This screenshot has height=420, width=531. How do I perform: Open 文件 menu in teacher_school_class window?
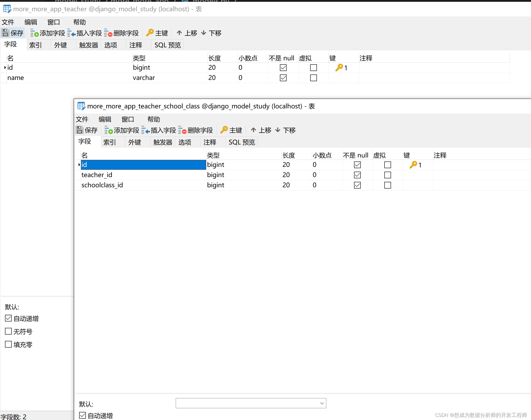click(82, 119)
